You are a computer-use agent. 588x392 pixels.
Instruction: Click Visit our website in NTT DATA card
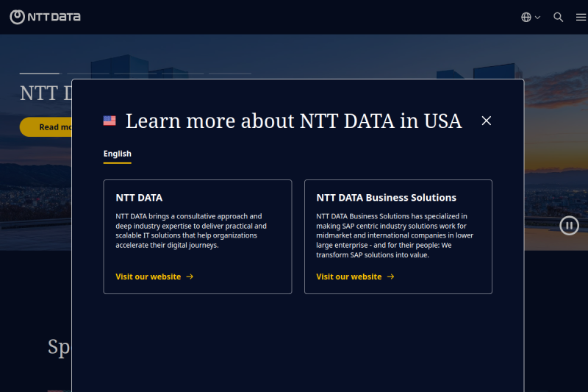tap(154, 277)
